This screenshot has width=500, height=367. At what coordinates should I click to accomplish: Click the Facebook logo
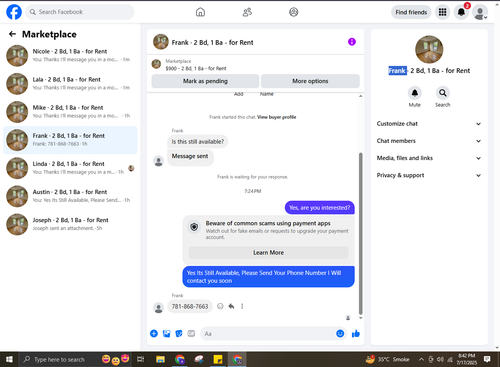point(14,12)
